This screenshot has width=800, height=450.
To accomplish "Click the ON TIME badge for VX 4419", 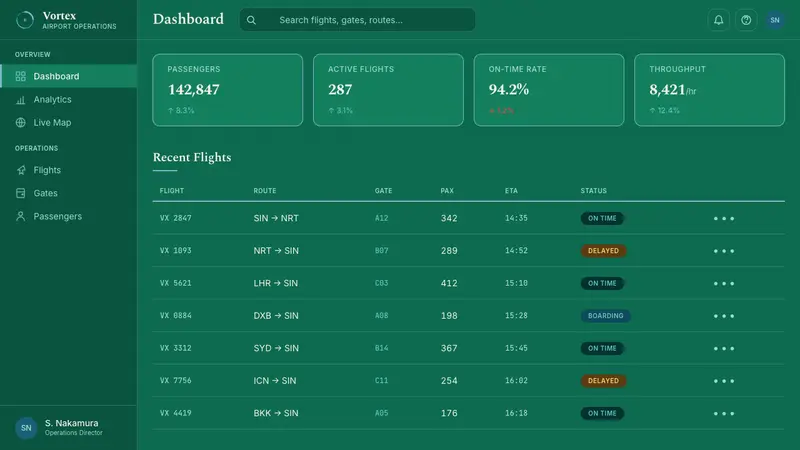I will point(602,413).
